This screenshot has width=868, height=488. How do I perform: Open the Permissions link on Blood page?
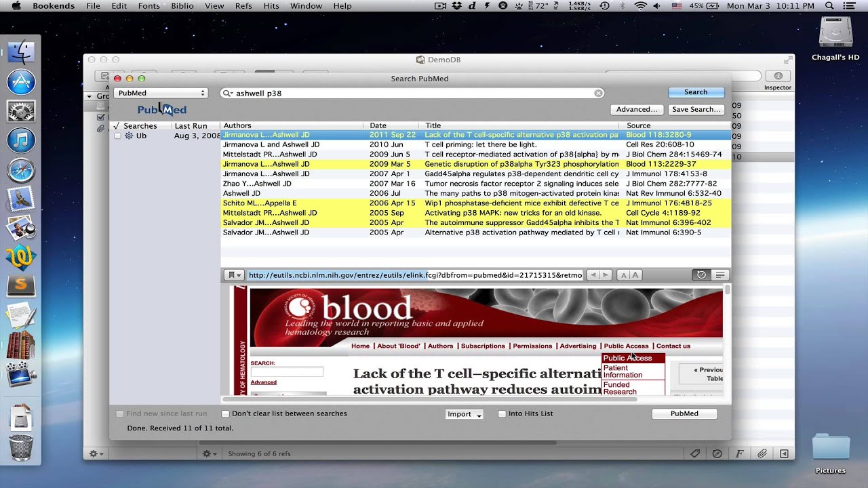pos(532,346)
